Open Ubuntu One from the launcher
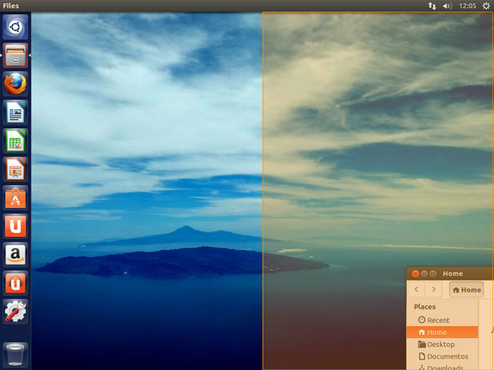The image size is (494, 370). [15, 226]
